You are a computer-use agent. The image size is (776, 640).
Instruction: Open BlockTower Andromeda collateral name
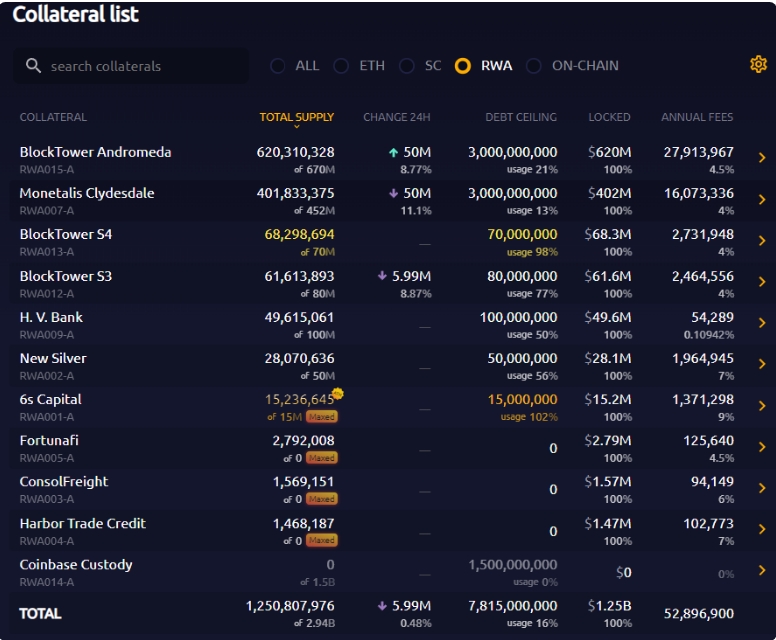pos(96,152)
